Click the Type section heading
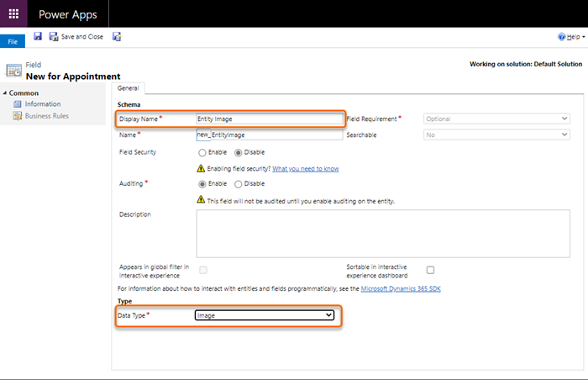Image resolution: width=588 pixels, height=380 pixels. [124, 301]
